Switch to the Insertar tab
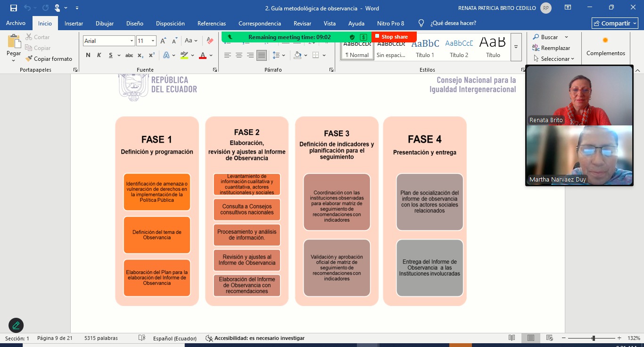 click(74, 23)
